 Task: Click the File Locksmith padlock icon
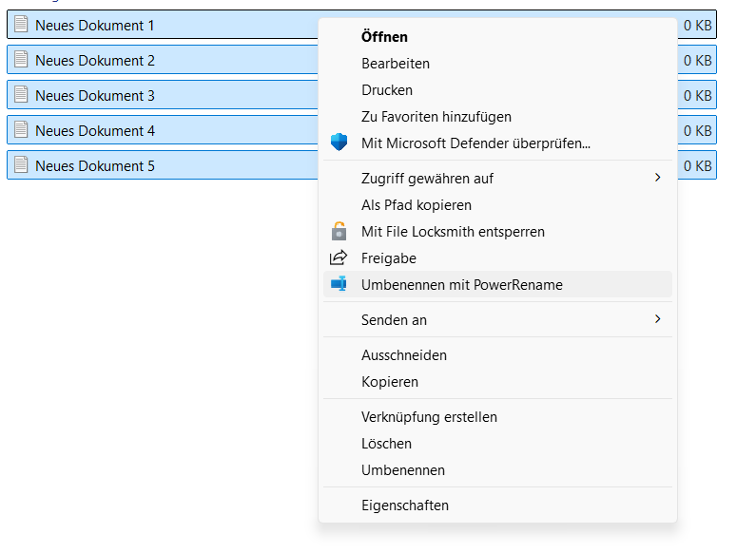339,231
